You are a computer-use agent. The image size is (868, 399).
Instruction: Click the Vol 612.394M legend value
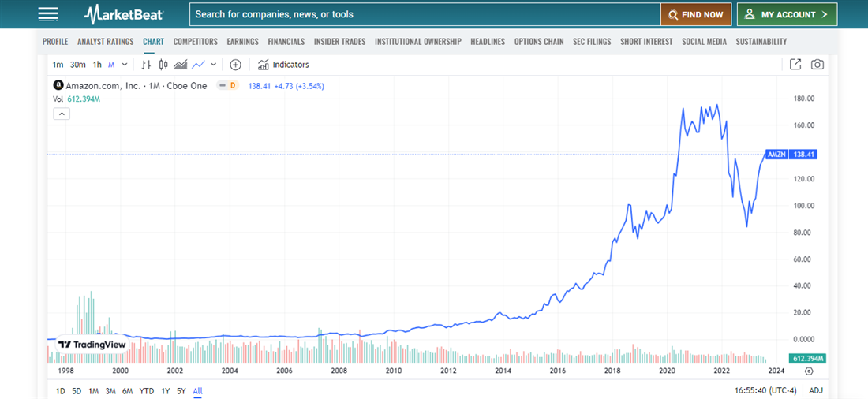click(x=77, y=99)
